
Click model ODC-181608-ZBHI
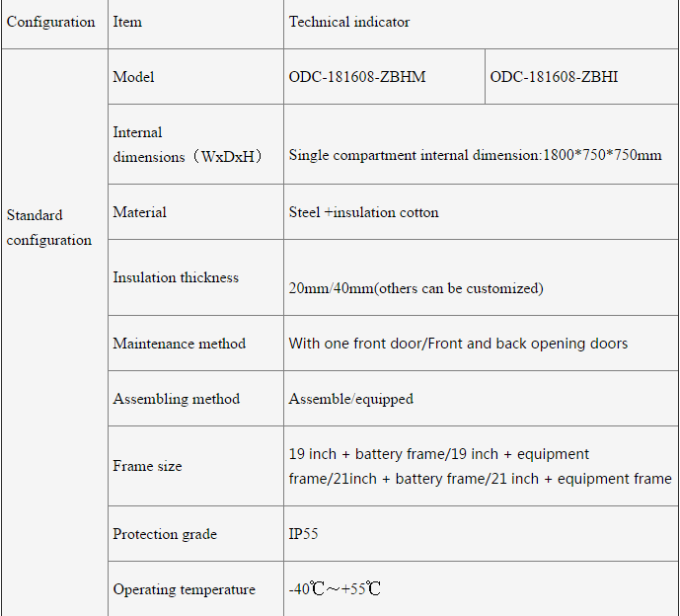click(x=554, y=77)
